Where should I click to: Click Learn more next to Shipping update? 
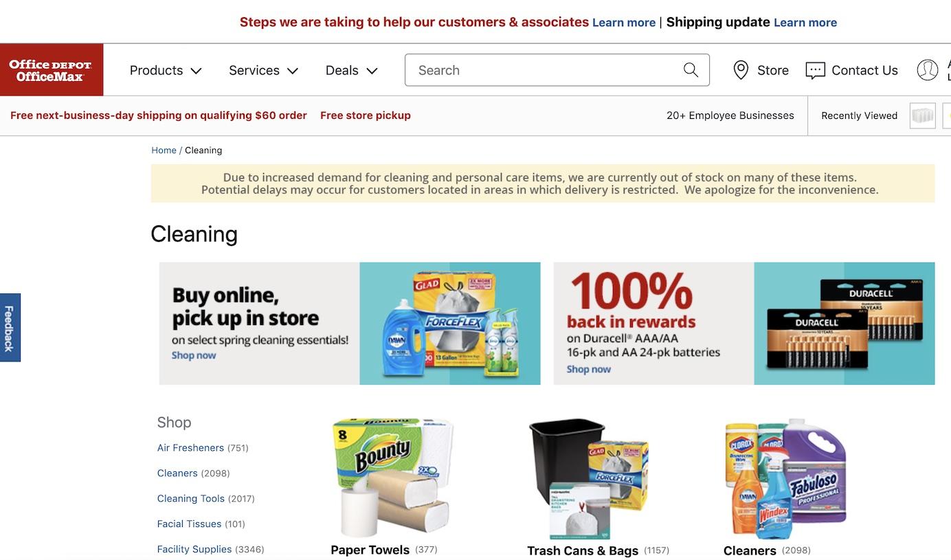[x=805, y=23]
